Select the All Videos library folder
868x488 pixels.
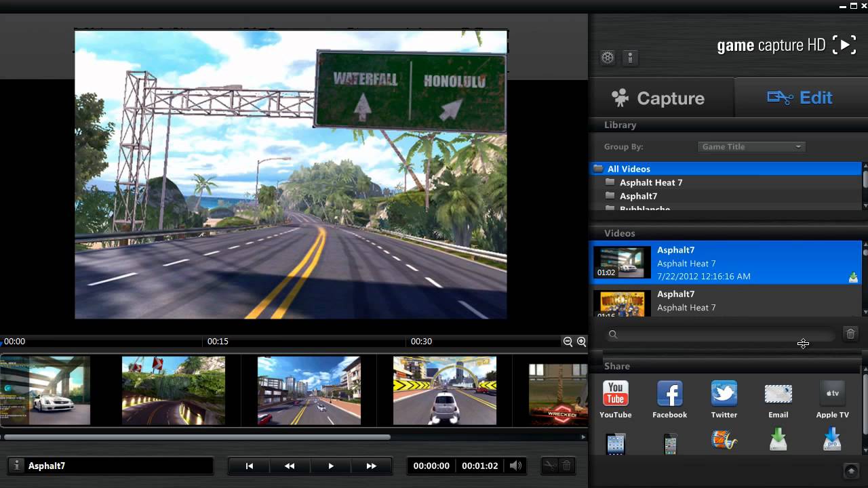pyautogui.click(x=726, y=169)
